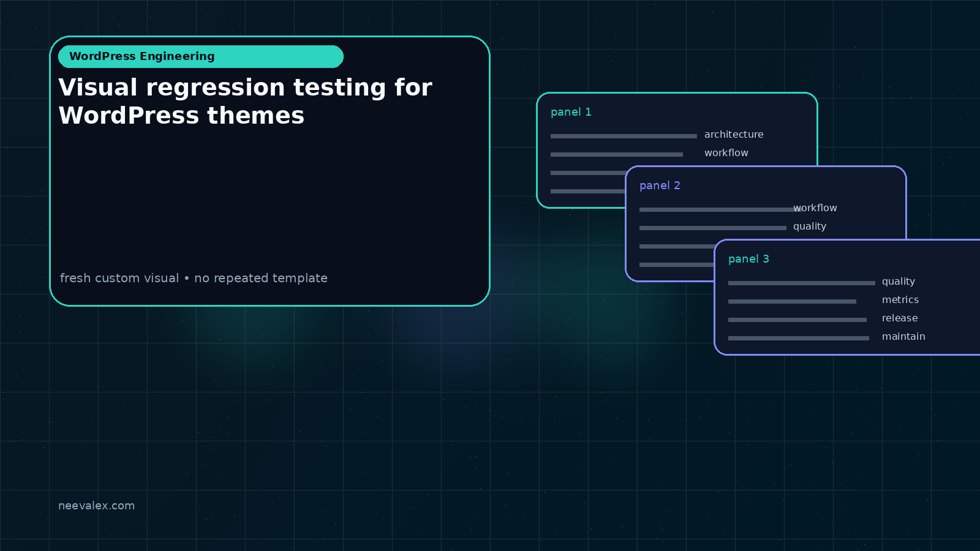This screenshot has width=980, height=551.
Task: Click "workflow" in panel 1
Action: 726,153
